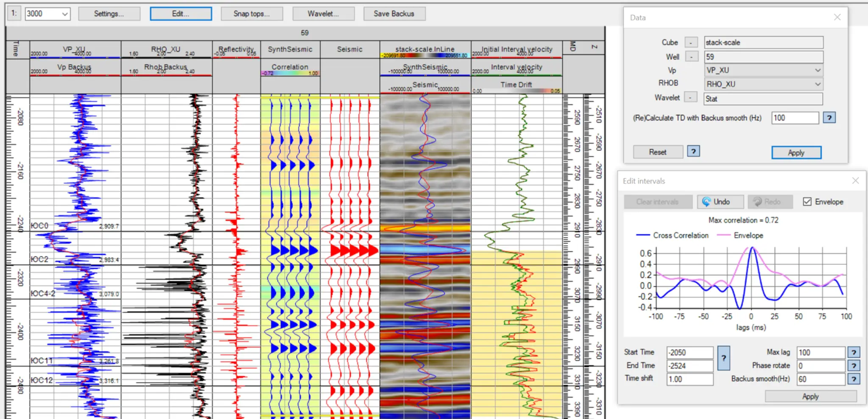Click the Rhob Backus track header

tap(166, 67)
